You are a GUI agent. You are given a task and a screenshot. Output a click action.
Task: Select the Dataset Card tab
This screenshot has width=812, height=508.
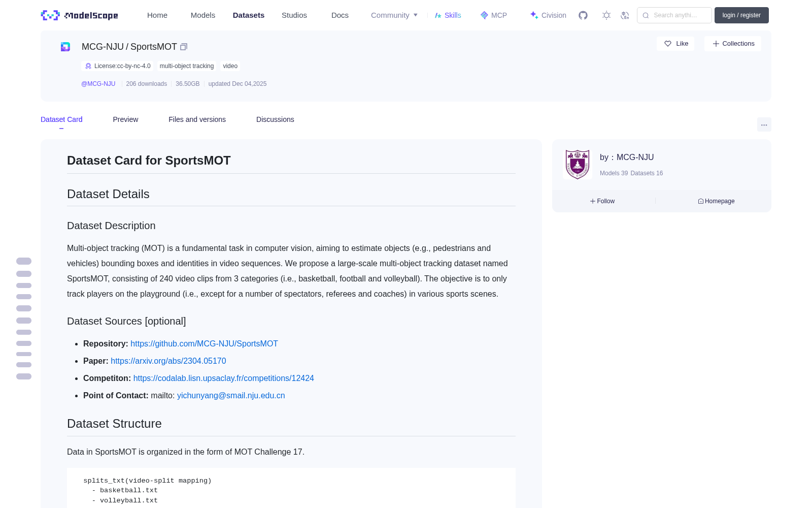click(x=61, y=119)
